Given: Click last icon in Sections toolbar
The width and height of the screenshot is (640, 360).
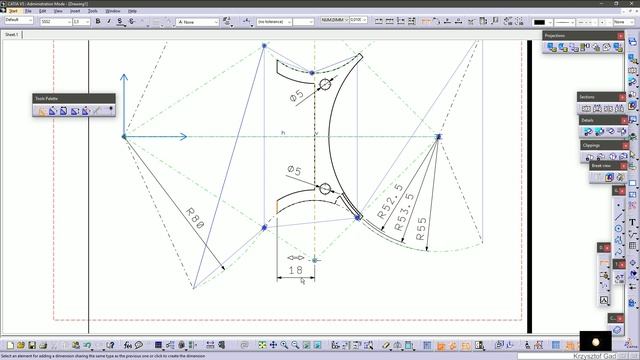Looking at the screenshot, I should pyautogui.click(x=620, y=109).
